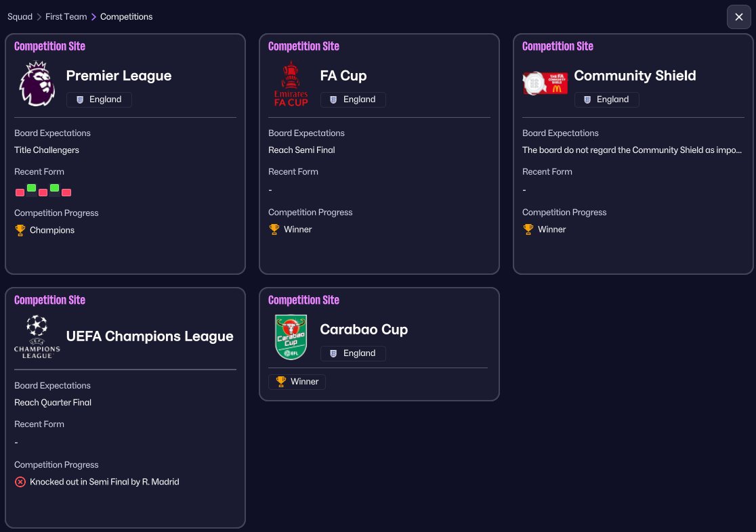Select the England tag under Community Shield
The image size is (756, 532).
coord(606,99)
